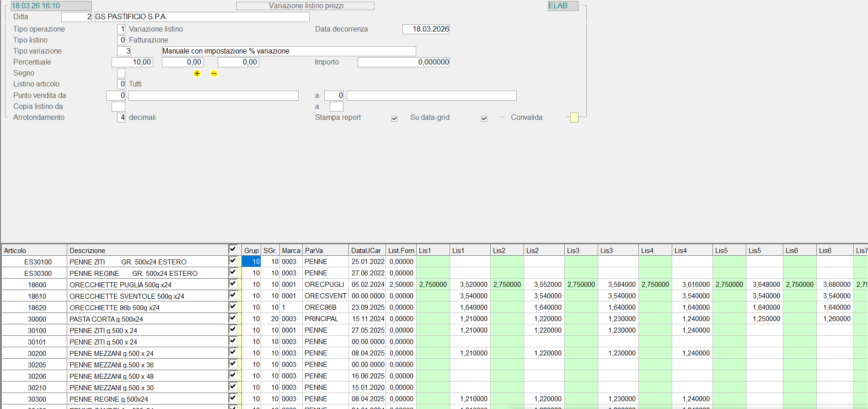
Task: Click the yellow minus sign icon
Action: pos(214,74)
